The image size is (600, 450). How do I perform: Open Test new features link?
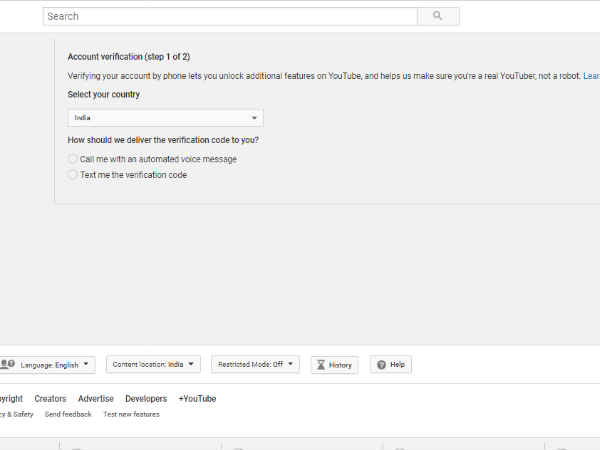point(131,414)
